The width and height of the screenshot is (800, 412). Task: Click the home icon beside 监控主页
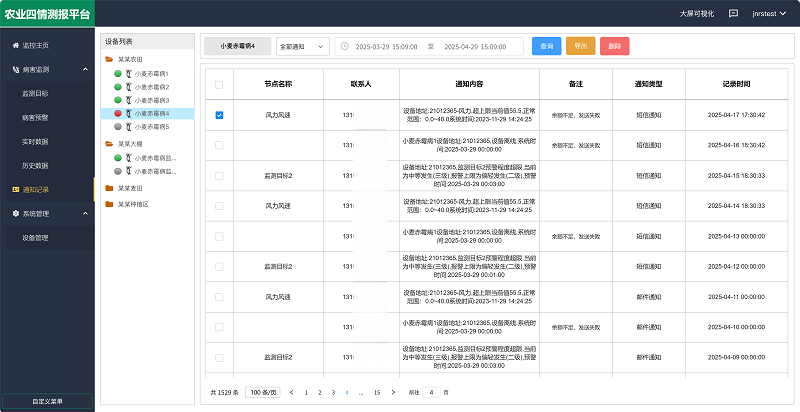(14, 46)
